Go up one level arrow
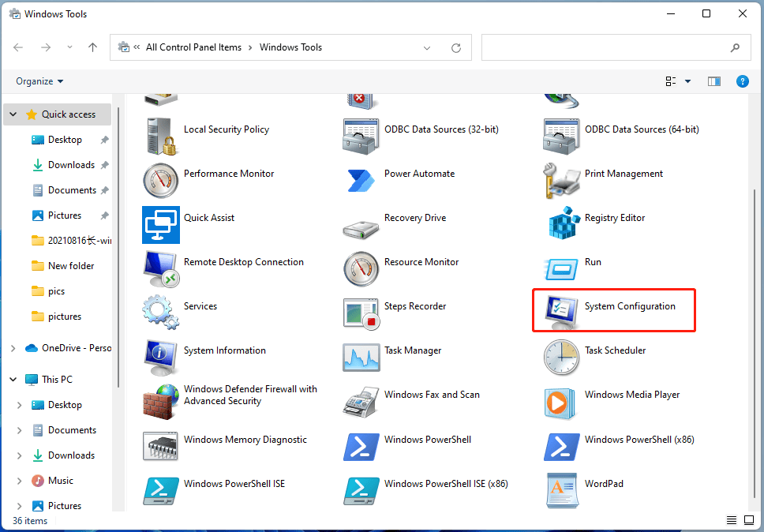This screenshot has width=764, height=532. tap(92, 47)
